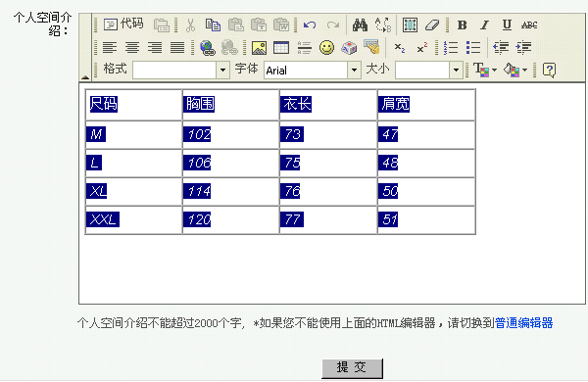
Task: Undo the last edit
Action: tap(310, 25)
